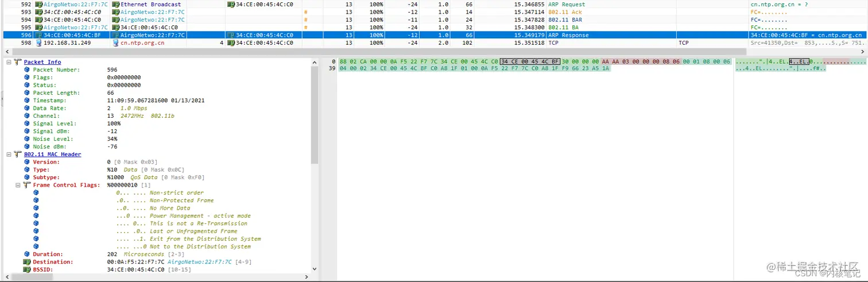Click the packet list horizontal scroll left arrow
Viewport: 868px width, 282px height.
[7, 52]
